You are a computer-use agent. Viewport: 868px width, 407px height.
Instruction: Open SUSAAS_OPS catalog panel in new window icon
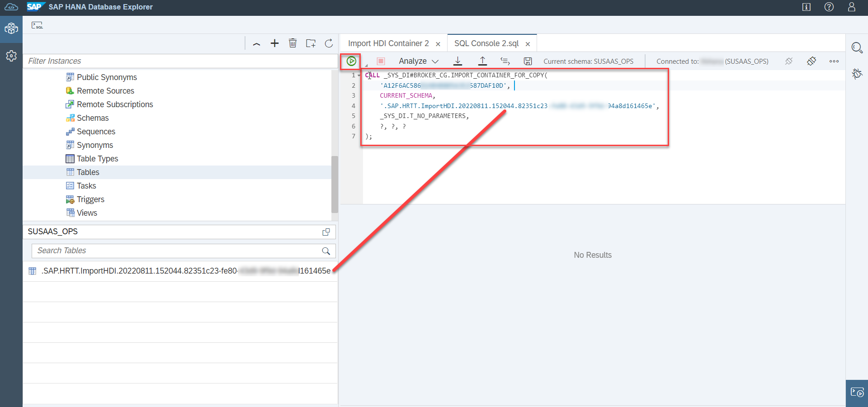coord(326,232)
